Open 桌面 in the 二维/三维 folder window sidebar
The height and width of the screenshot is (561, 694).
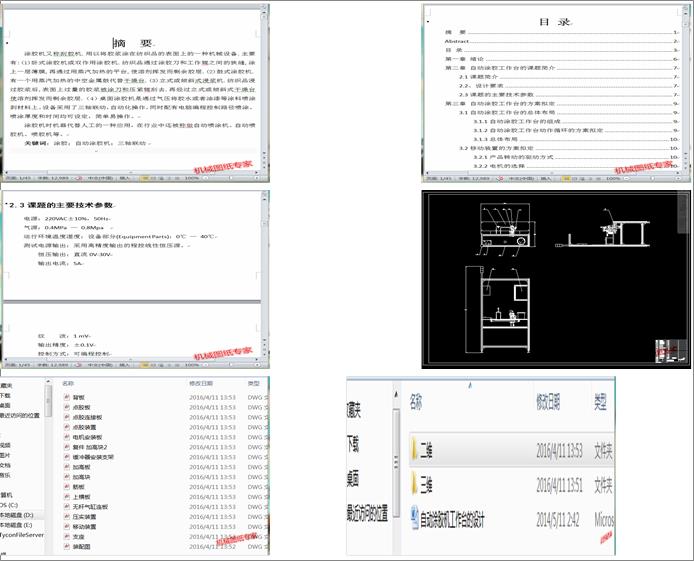[353, 478]
